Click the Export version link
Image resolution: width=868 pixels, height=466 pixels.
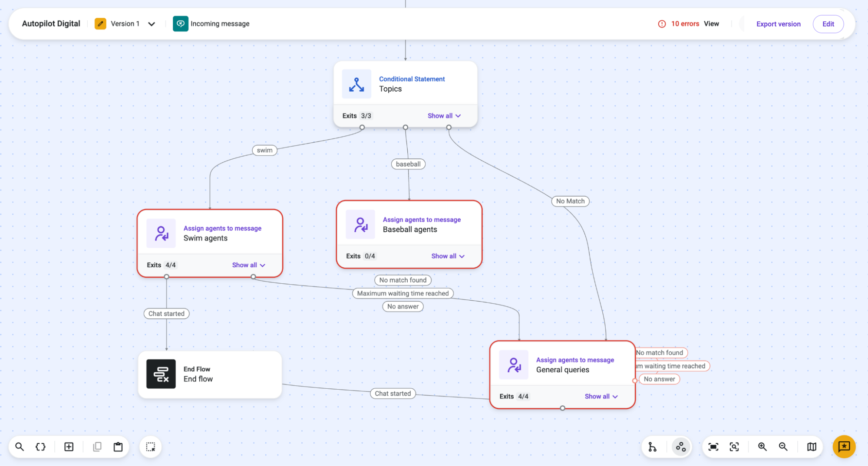point(778,24)
